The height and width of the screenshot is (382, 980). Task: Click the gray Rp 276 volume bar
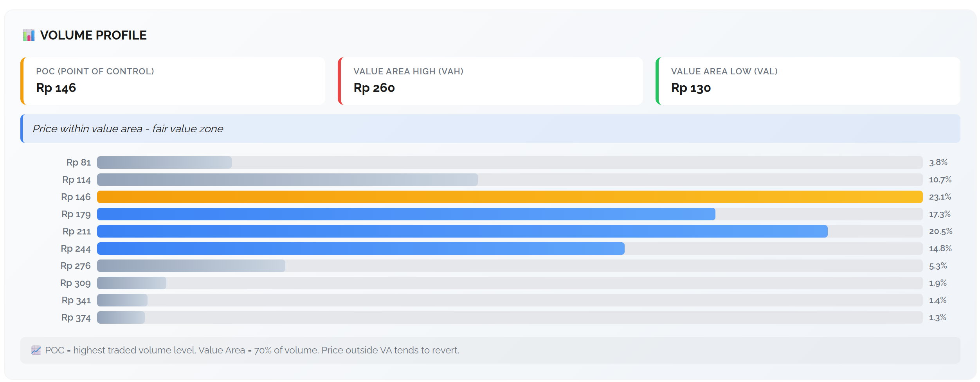(191, 266)
